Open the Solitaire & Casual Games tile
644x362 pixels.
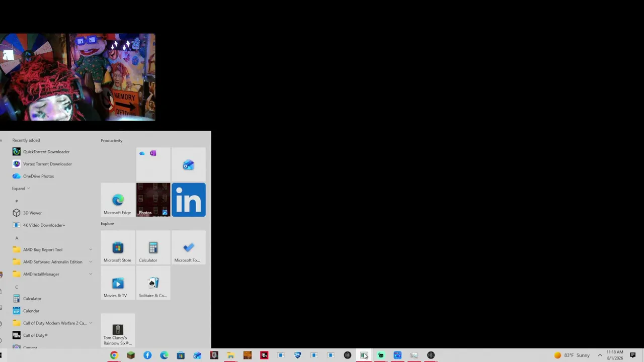(153, 283)
